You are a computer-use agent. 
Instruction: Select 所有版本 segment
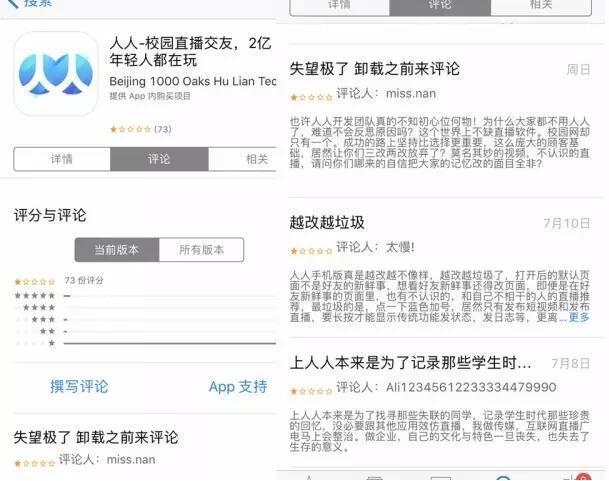click(x=202, y=250)
